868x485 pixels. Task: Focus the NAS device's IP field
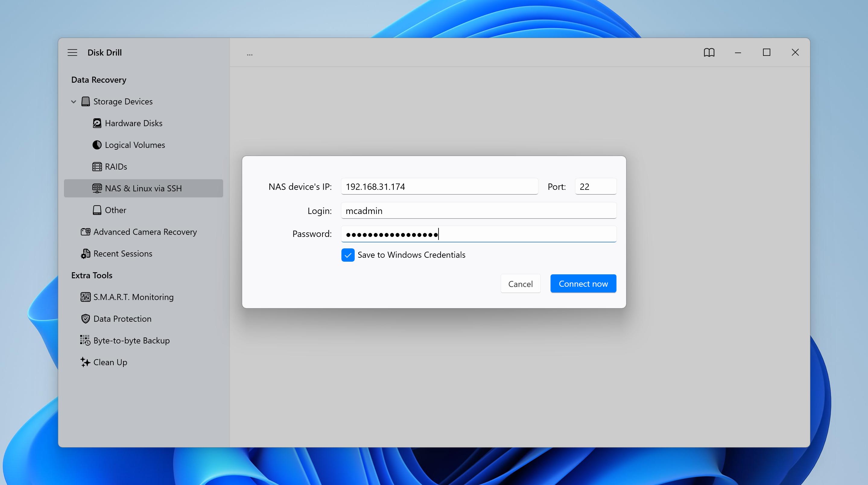point(439,187)
